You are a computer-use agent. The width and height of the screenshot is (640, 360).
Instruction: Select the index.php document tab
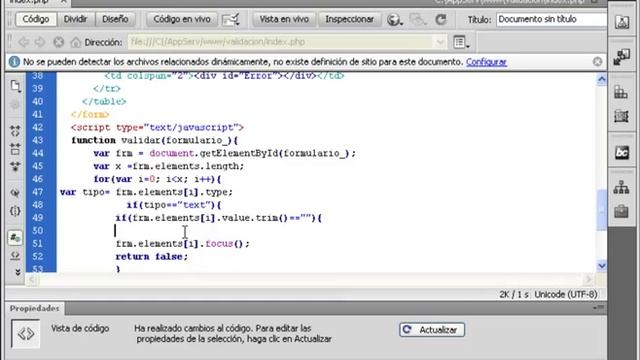coord(36,2)
